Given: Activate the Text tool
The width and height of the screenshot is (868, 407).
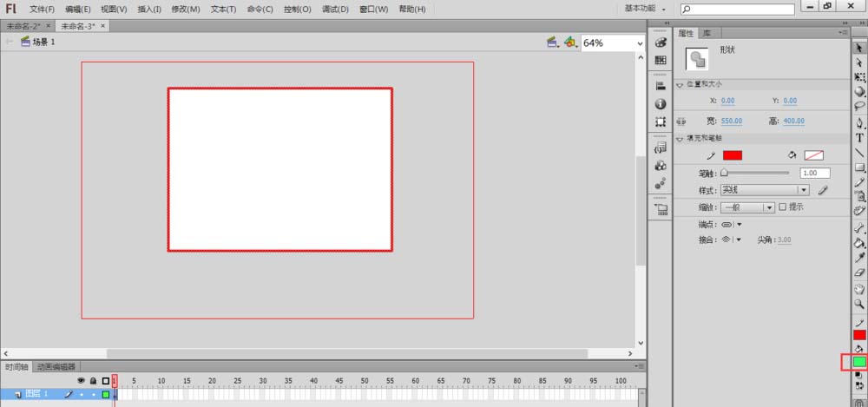Looking at the screenshot, I should [859, 137].
